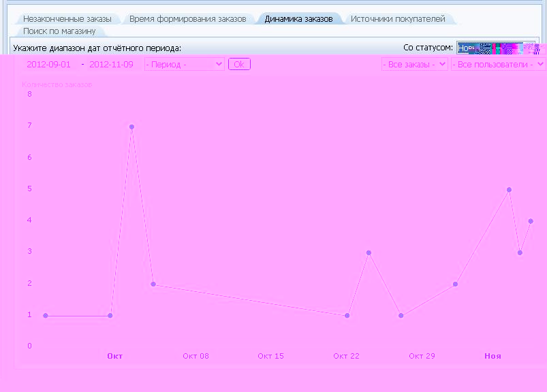
Task: Click the first data point on the chart
Action: (46, 316)
